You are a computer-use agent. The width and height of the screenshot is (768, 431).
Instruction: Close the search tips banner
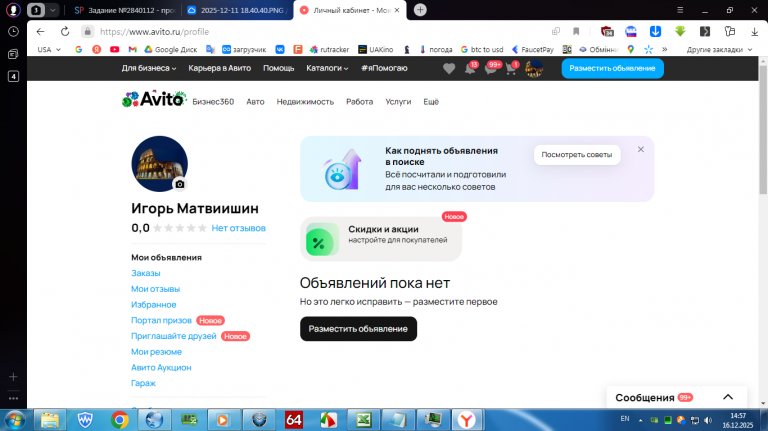(x=641, y=149)
